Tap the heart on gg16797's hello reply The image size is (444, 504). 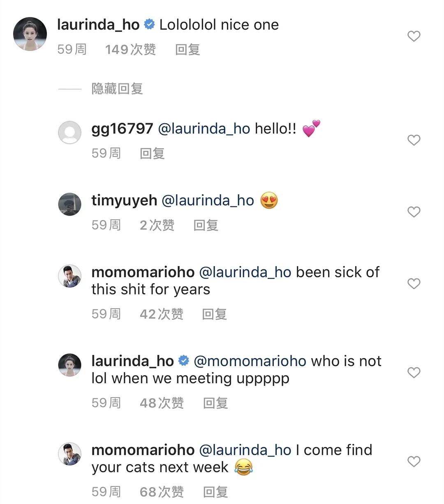click(x=414, y=140)
